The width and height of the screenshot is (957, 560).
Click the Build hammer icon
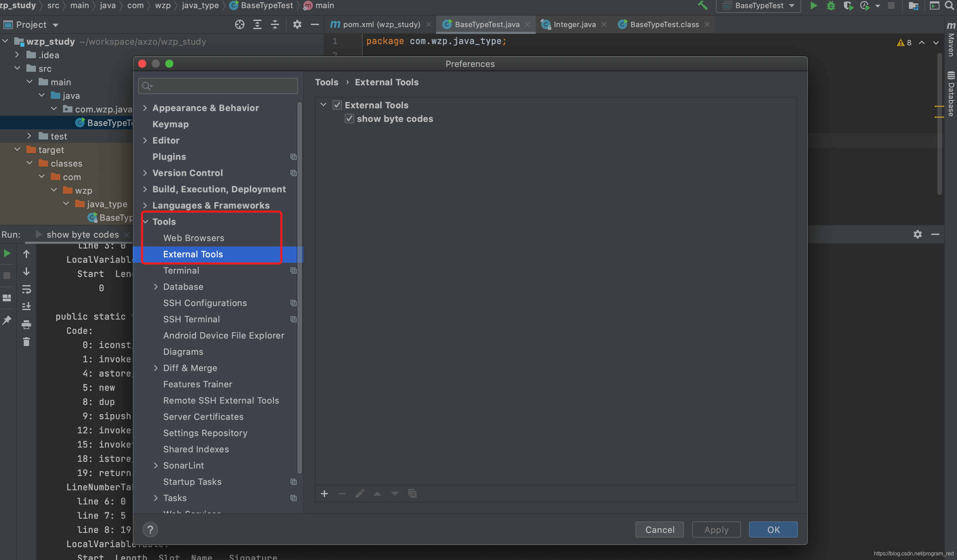tap(702, 6)
